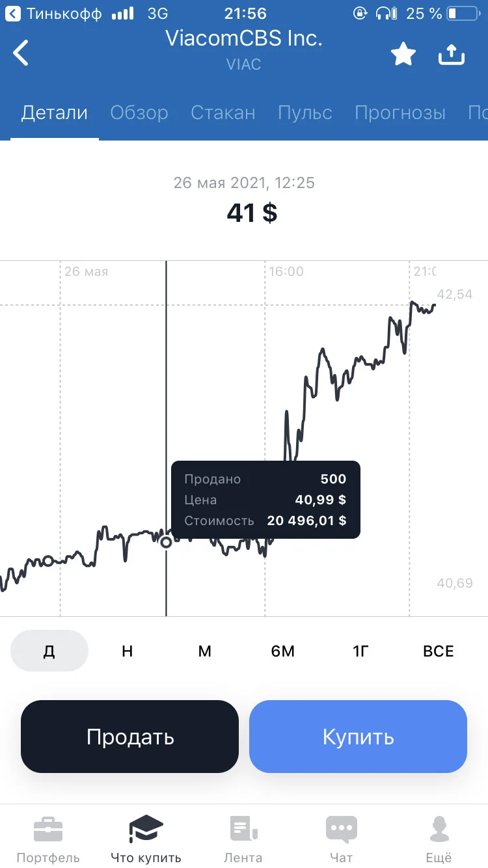The height and width of the screenshot is (868, 488).
Task: Show ВСЕ full price history
Action: [x=439, y=651]
